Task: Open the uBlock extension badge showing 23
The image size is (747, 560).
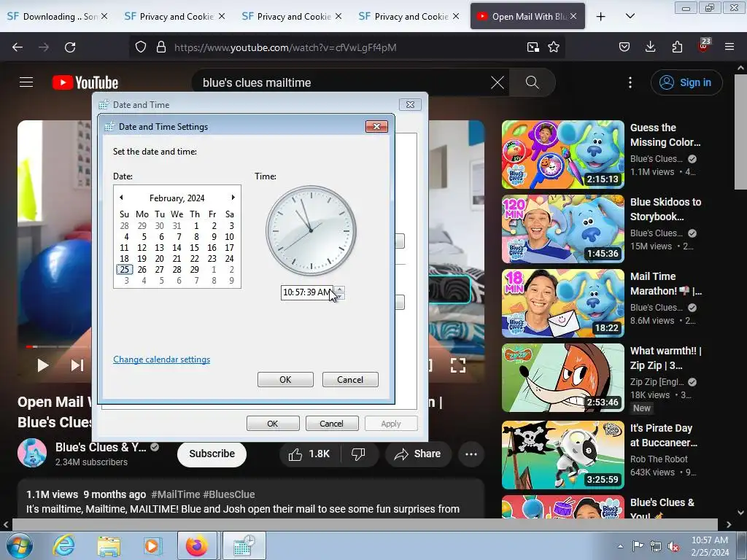Action: point(704,45)
